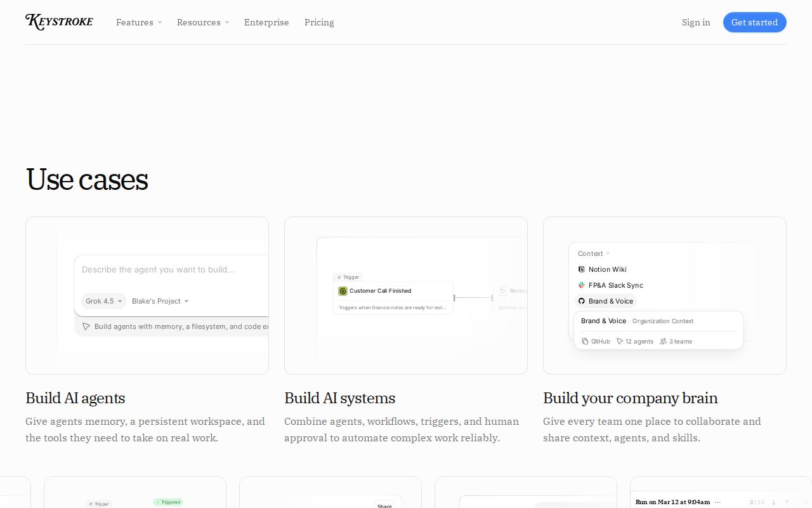This screenshot has width=812, height=508.
Task: Click the 3 teams label
Action: (x=681, y=342)
